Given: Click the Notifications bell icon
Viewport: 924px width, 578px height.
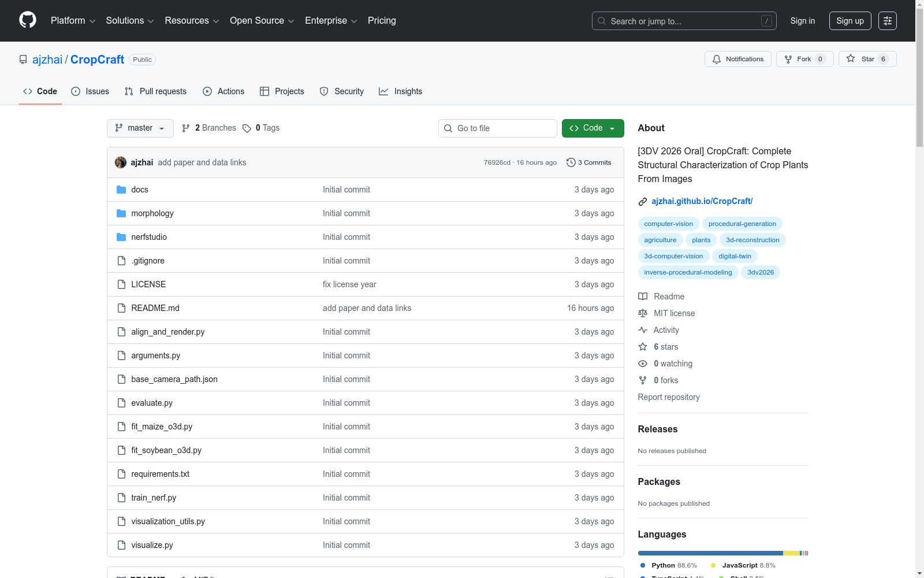Looking at the screenshot, I should pyautogui.click(x=717, y=59).
